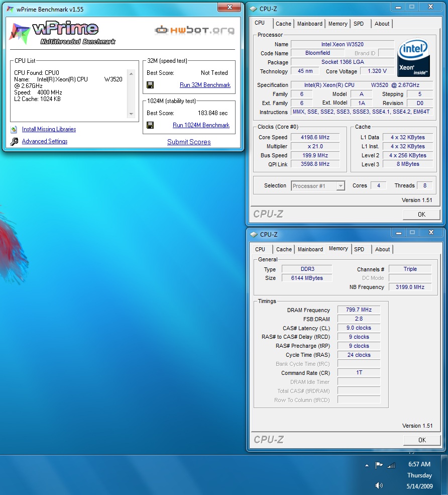This screenshot has height=495, width=448.
Task: Click the Level 3 cache value 8 MBytes
Action: [408, 164]
